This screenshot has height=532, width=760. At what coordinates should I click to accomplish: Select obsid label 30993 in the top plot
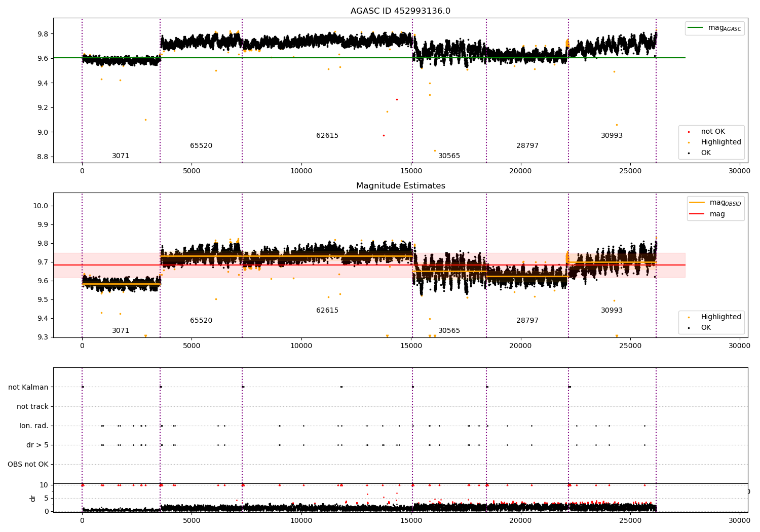pyautogui.click(x=612, y=136)
